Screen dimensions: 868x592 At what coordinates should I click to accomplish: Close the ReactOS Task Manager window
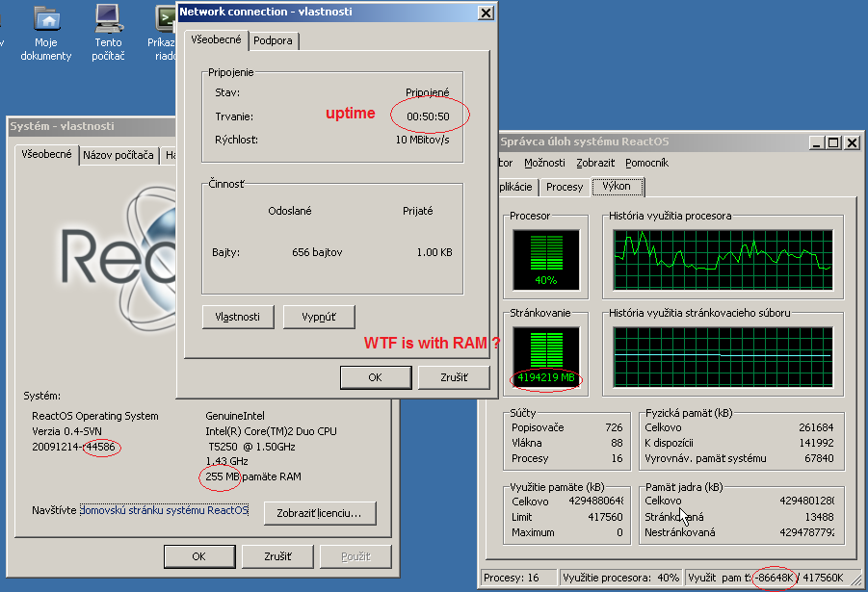853,142
